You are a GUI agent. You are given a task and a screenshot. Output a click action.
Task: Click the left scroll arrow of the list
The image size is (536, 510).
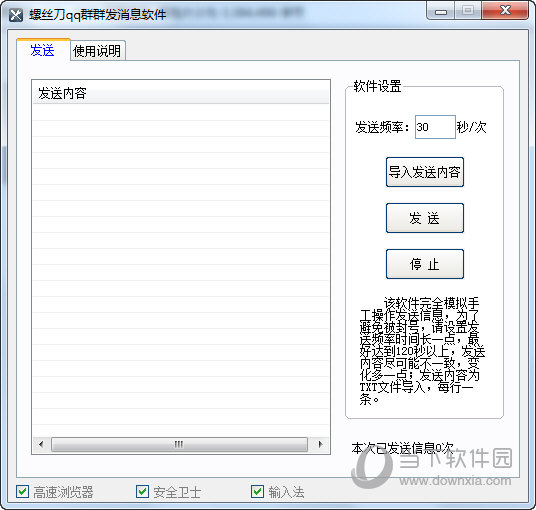click(41, 444)
